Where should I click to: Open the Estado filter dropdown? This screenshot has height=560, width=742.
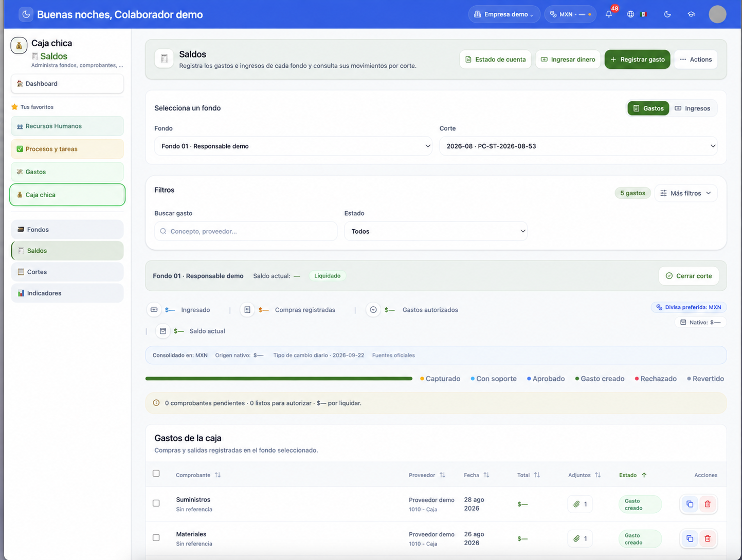[436, 231]
